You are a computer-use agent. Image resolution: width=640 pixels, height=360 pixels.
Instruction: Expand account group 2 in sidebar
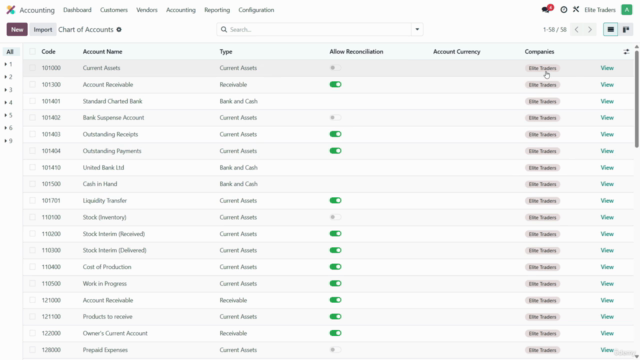click(8, 77)
